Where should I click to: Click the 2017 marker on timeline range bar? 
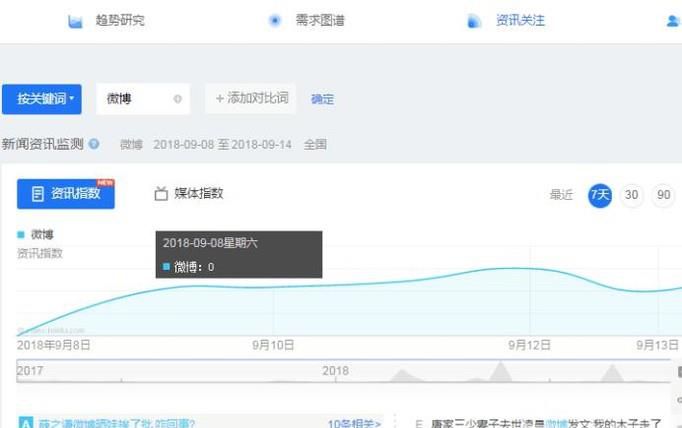[x=30, y=371]
